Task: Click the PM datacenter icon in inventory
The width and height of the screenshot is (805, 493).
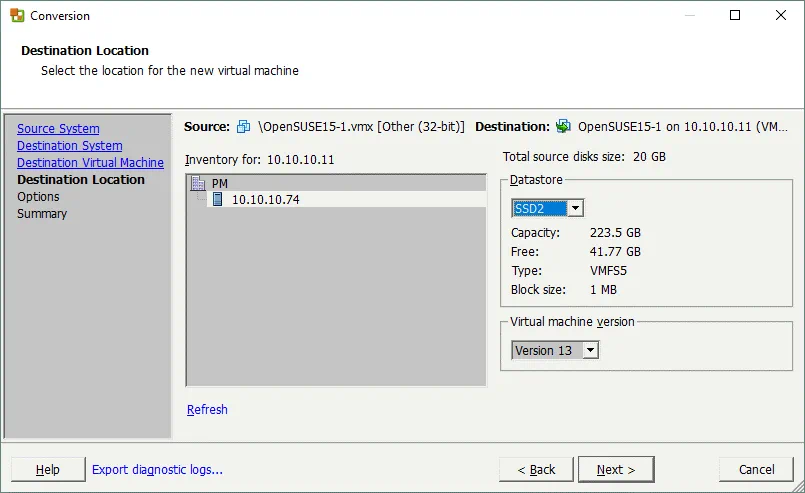Action: [198, 183]
